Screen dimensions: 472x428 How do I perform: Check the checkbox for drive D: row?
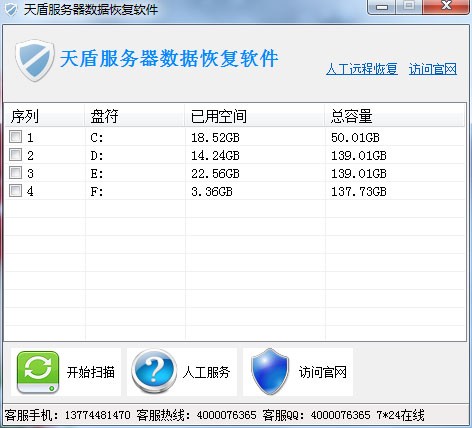click(15, 155)
